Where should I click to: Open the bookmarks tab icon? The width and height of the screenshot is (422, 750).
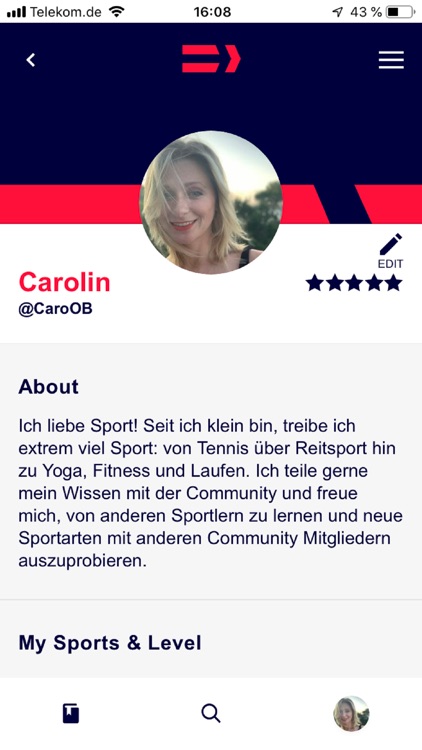tap(71, 713)
